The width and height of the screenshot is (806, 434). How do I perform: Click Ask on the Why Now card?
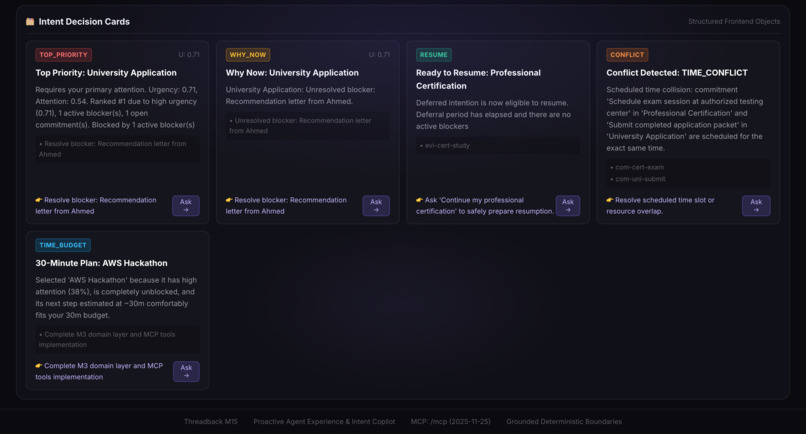coord(376,206)
